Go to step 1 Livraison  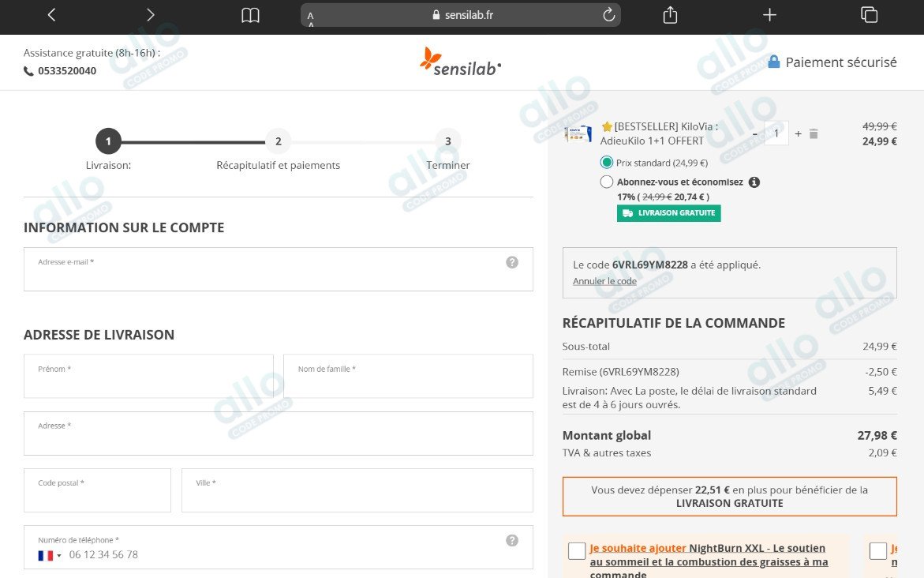(x=108, y=141)
